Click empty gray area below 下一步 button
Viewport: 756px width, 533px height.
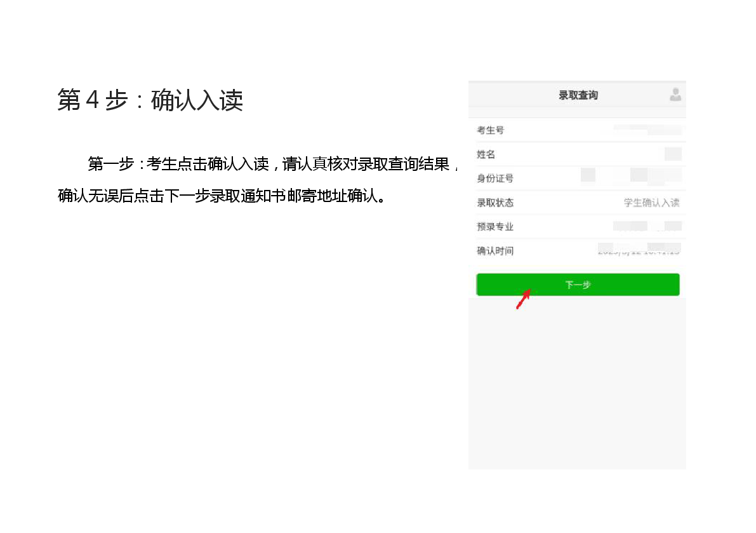point(577,381)
